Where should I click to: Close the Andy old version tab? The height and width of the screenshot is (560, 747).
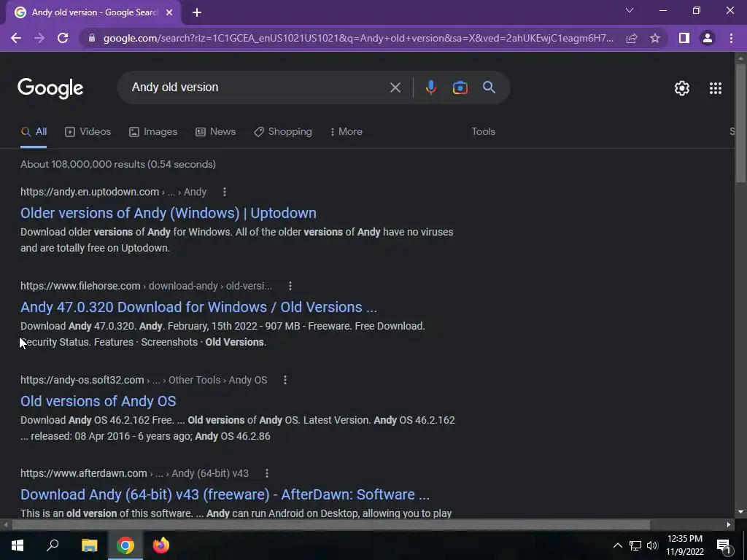(x=169, y=13)
